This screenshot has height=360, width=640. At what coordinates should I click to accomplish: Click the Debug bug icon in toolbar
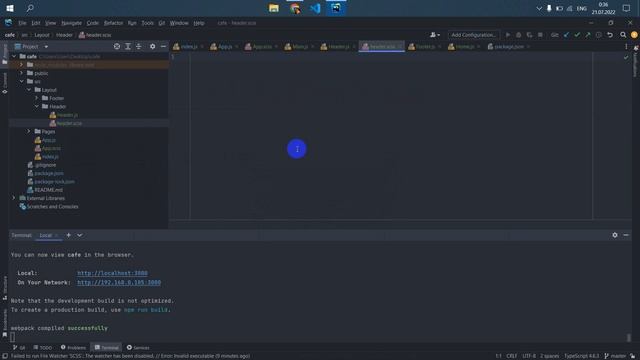(x=519, y=35)
